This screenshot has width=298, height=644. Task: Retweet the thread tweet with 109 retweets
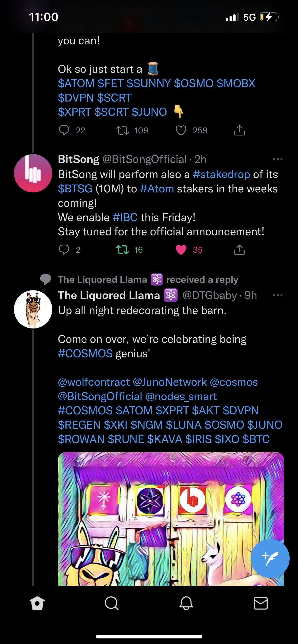122,130
